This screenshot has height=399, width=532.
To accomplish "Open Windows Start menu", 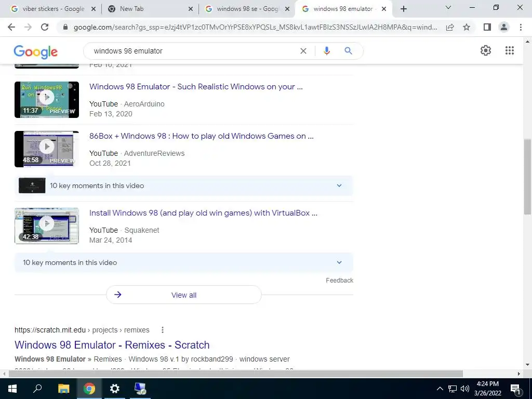I will tap(12, 389).
